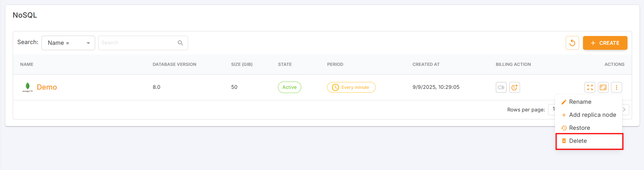Screen dimensions: 644x170
Task: Open the Rows per page dropdown
Action: tap(552, 110)
